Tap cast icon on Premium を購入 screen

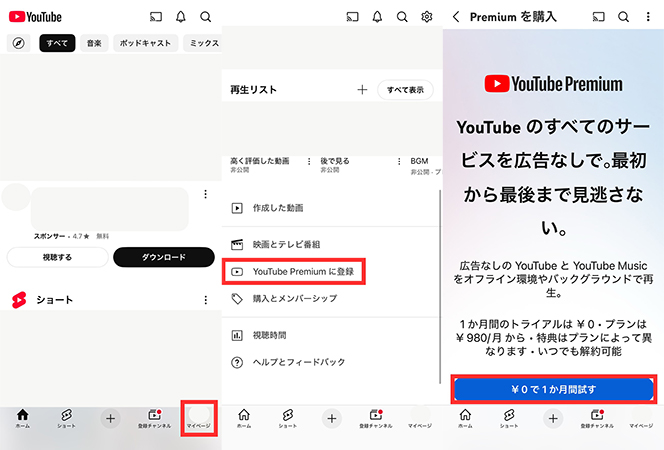pyautogui.click(x=598, y=17)
